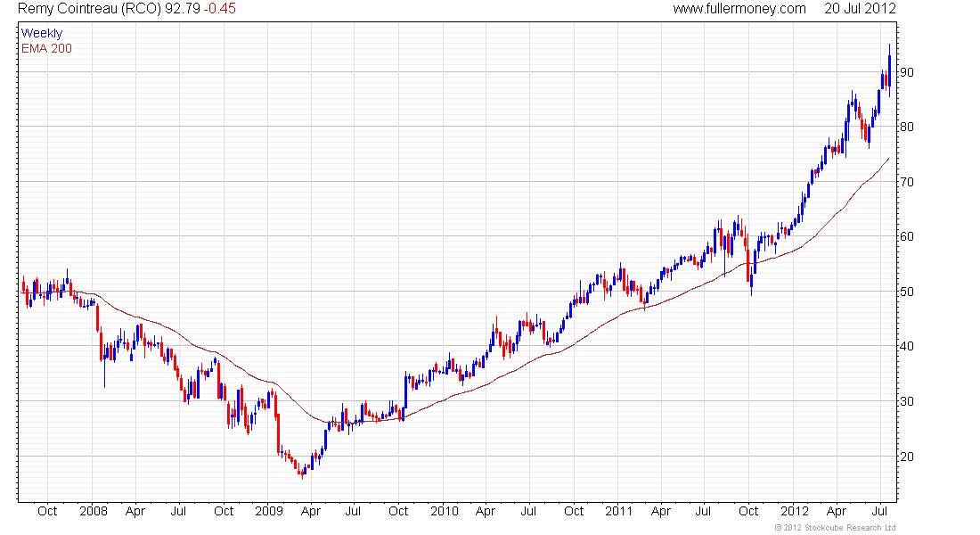The image size is (980, 535).
Task: Click the '70' price axis label
Action: pos(906,182)
